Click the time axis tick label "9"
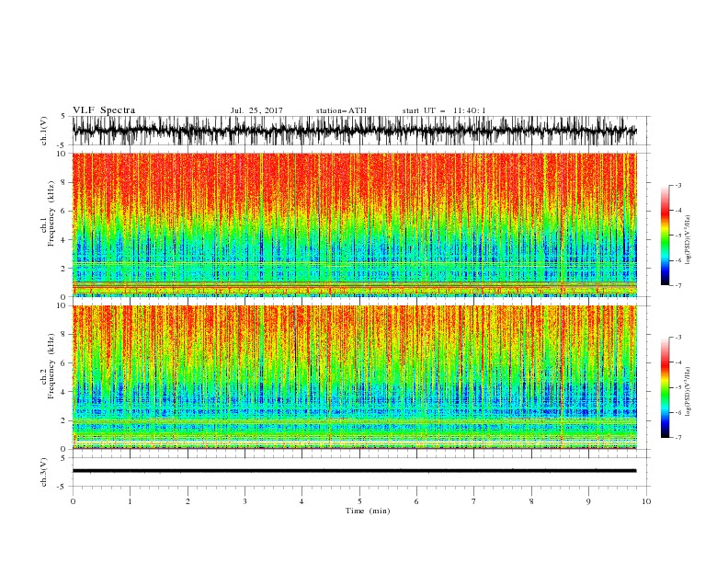 (x=588, y=501)
